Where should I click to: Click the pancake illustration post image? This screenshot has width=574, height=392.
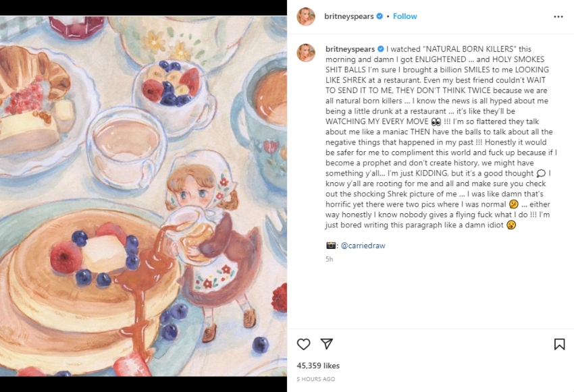tap(143, 196)
